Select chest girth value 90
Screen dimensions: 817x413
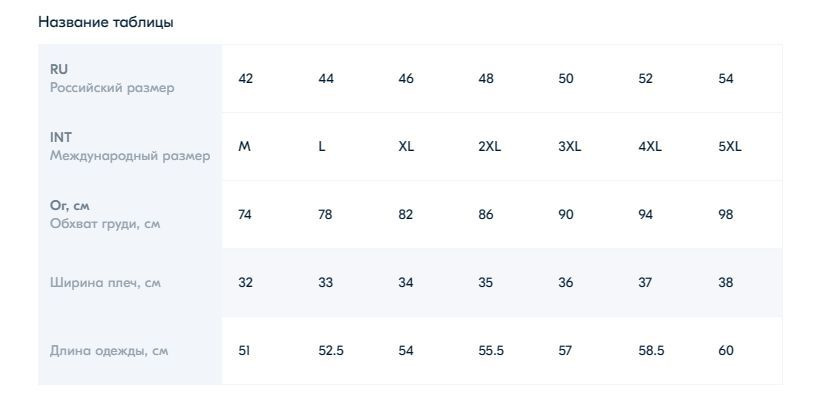566,215
